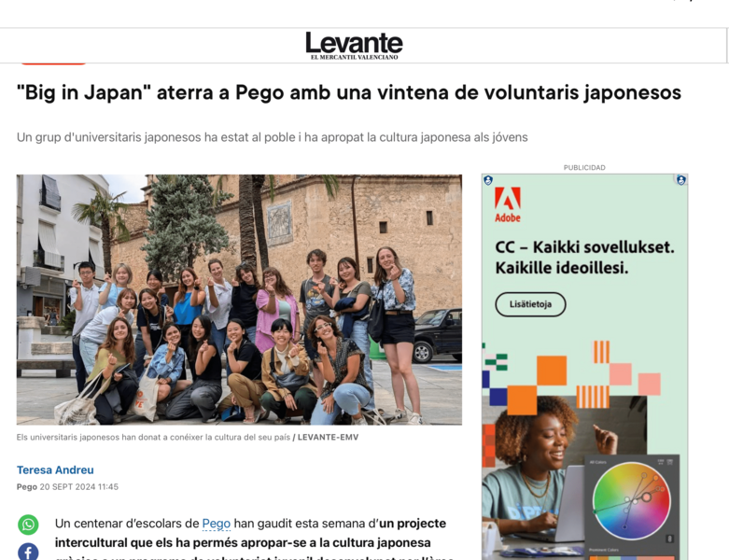Click the Pego location label beside the date
729x560 pixels.
tap(26, 486)
